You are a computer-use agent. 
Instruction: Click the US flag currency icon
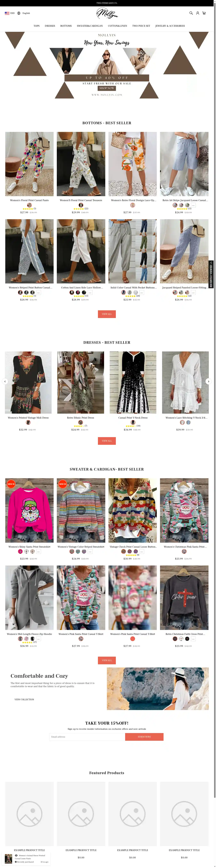click(x=7, y=13)
